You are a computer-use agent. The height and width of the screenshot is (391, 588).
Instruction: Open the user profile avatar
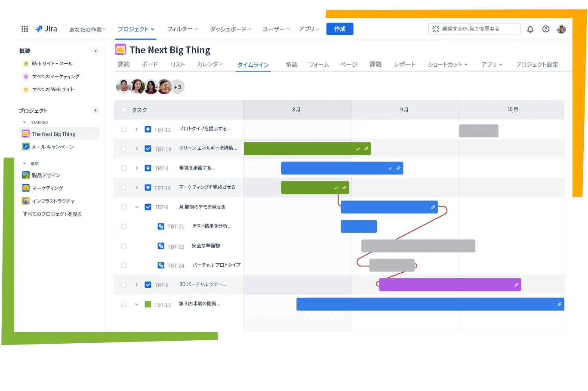[x=561, y=29]
